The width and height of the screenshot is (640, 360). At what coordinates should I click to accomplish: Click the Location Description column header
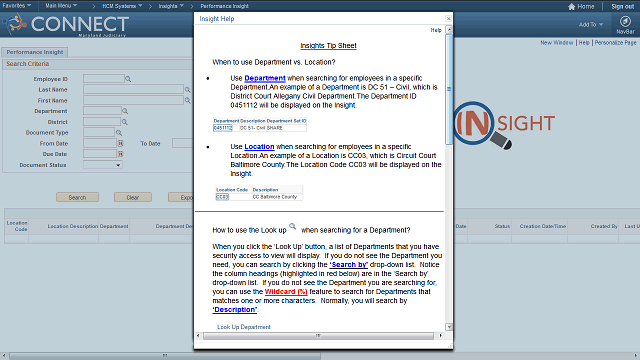point(73,226)
